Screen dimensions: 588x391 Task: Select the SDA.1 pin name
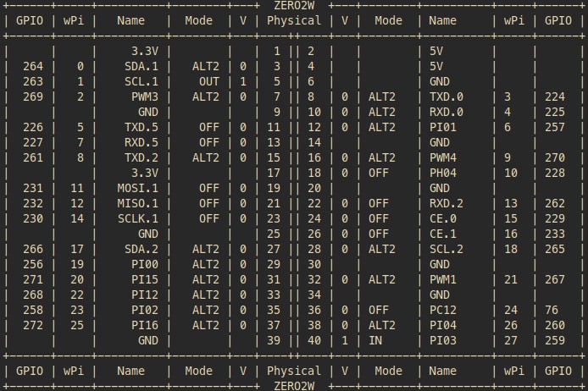(141, 66)
